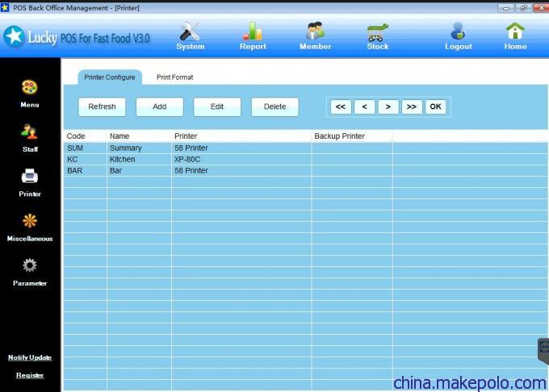Click the title bar star app icon

5,7
